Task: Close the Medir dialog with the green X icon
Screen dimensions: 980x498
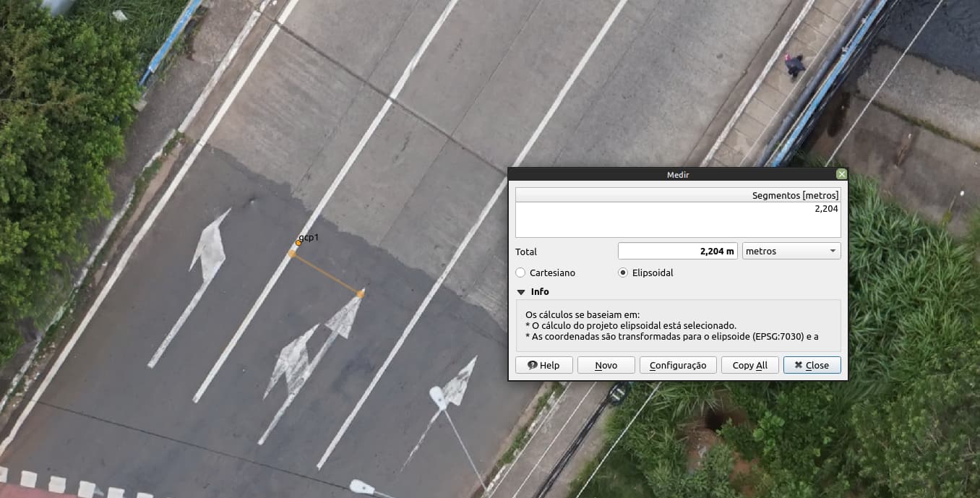Action: (841, 174)
